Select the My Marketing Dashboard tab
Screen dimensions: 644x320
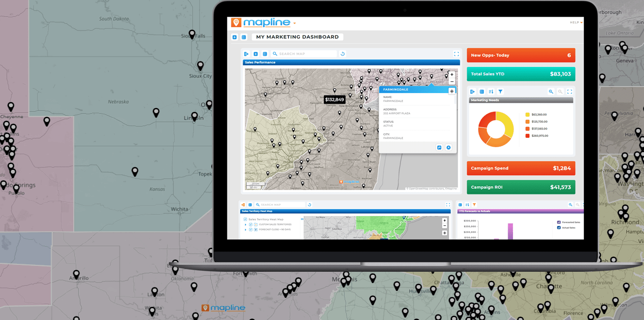pyautogui.click(x=297, y=36)
